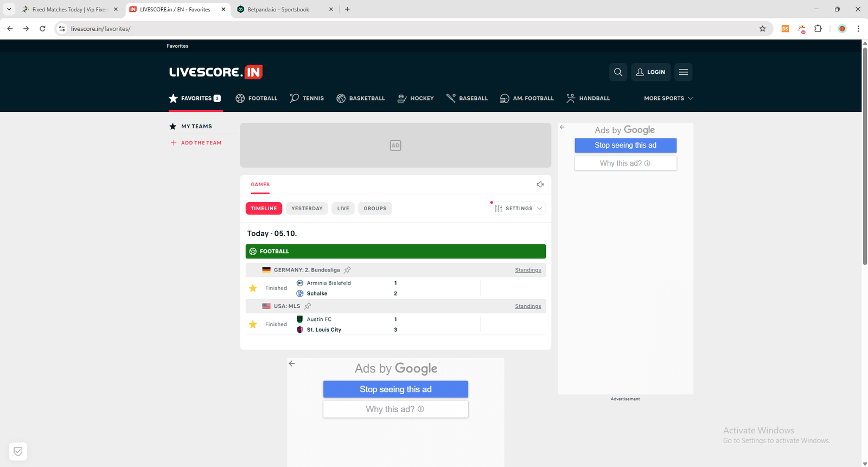
Task: Pin the USA MLS league
Action: (308, 306)
